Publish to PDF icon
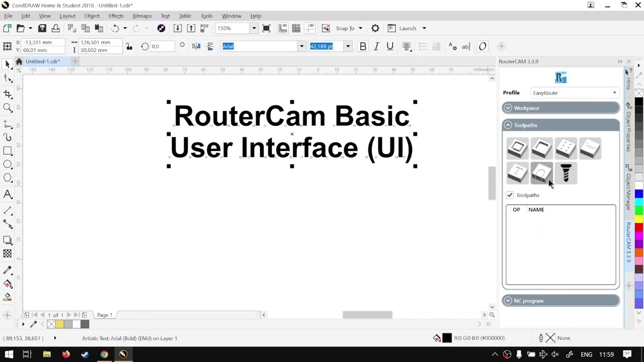Image resolution: width=644 pixels, height=362 pixels. (204, 28)
